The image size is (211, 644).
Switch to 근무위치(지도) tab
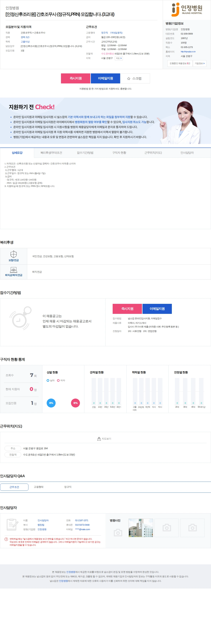coord(153,153)
